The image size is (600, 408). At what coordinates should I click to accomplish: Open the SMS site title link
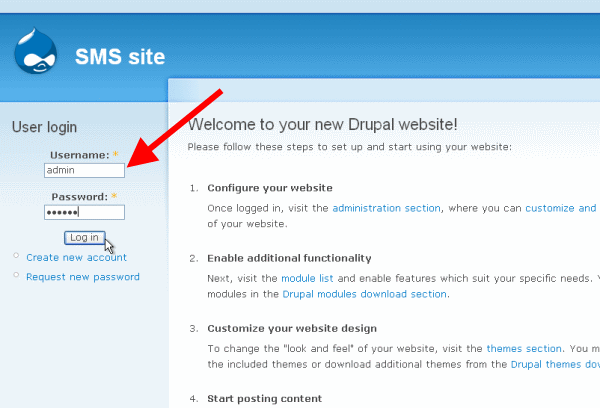(120, 57)
